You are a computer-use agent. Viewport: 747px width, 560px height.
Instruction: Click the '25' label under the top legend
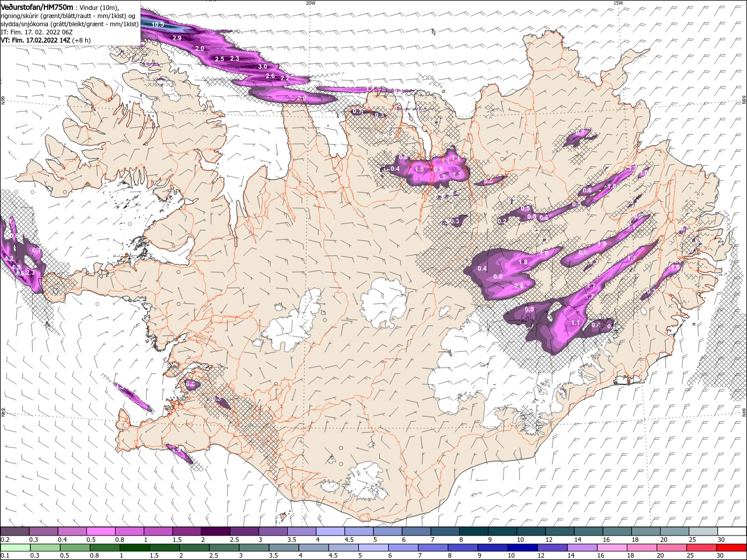[692, 540]
